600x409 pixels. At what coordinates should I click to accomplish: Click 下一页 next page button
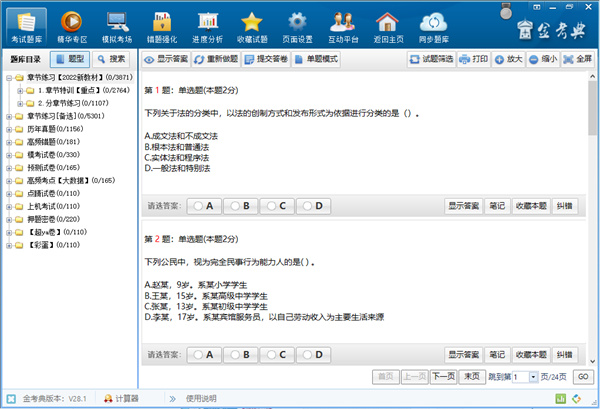pyautogui.click(x=442, y=376)
